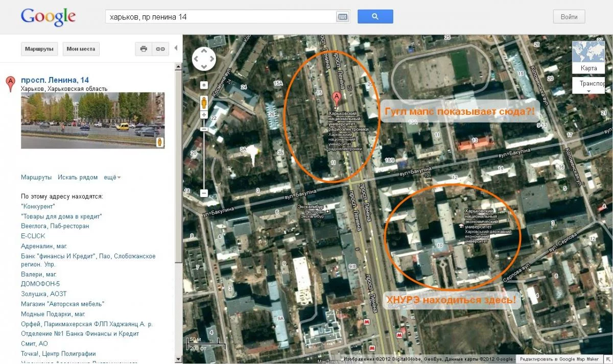
Task: Open the ещё dropdown menu
Action: [112, 177]
